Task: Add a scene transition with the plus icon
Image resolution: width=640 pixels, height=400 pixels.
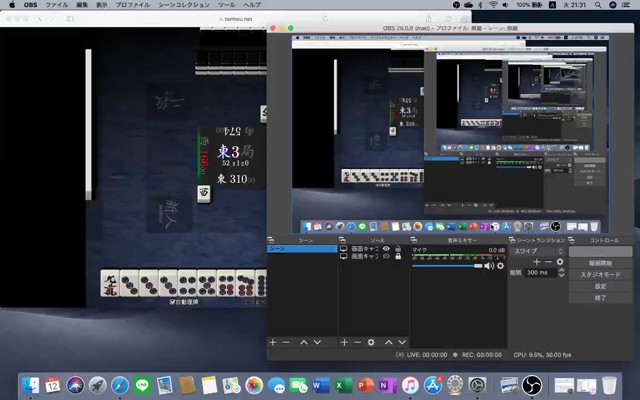Action: tap(537, 262)
